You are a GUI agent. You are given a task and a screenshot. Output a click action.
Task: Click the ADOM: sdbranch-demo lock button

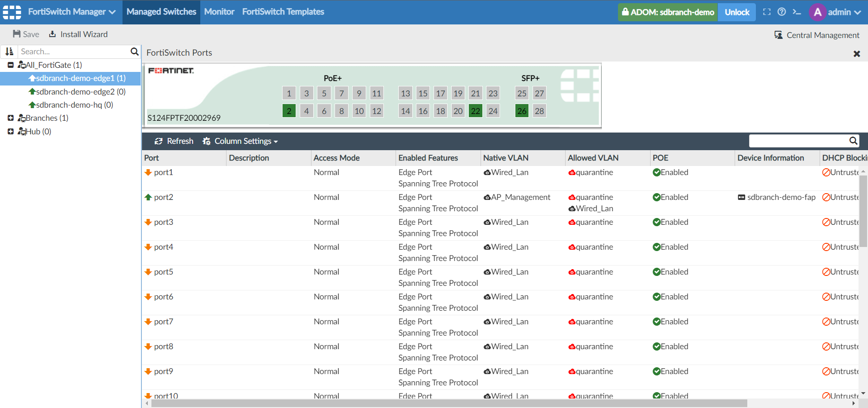(668, 12)
